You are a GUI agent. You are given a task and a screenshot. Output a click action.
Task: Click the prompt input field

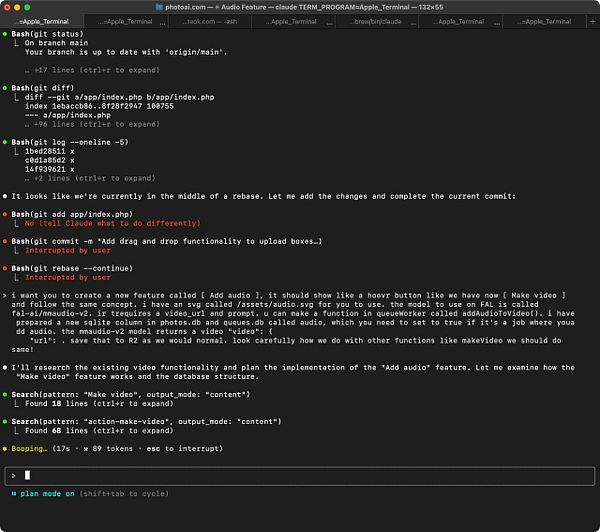(x=300, y=475)
